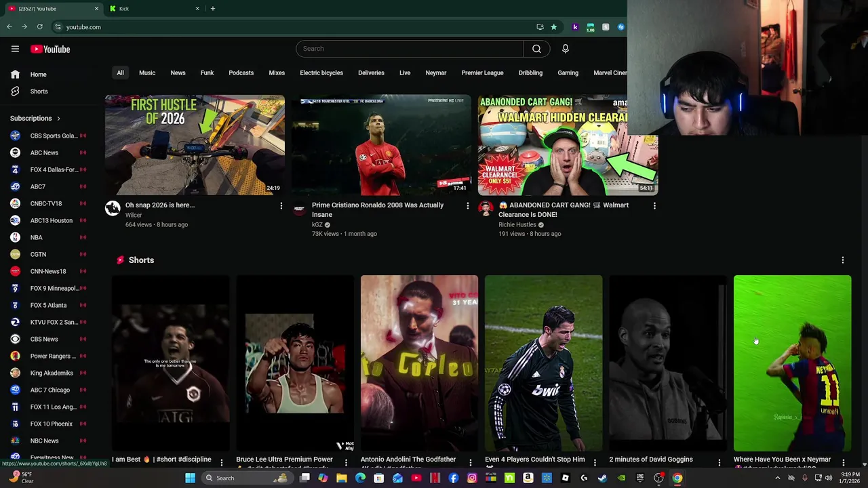Go back with browser back arrow
Screen dimensions: 868x488
(9, 27)
